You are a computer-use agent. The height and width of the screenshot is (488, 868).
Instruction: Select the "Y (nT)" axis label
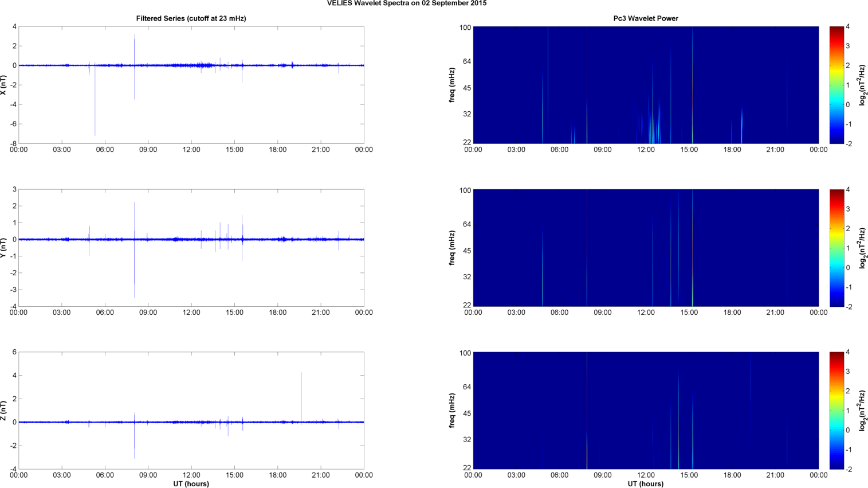(x=3, y=248)
